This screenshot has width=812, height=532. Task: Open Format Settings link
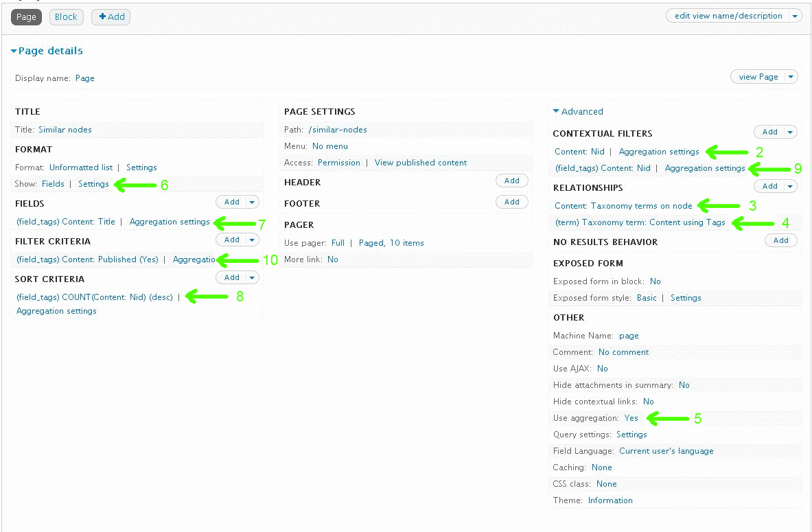tap(141, 167)
